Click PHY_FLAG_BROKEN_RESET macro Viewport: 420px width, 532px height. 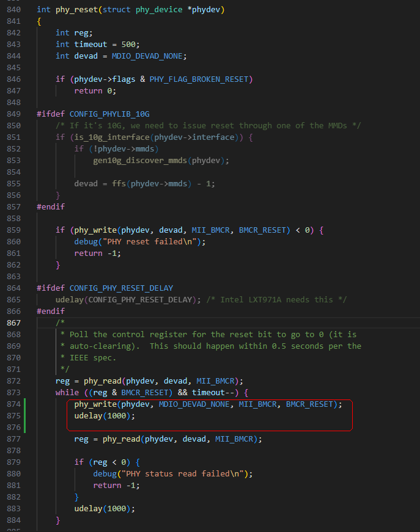pos(199,79)
